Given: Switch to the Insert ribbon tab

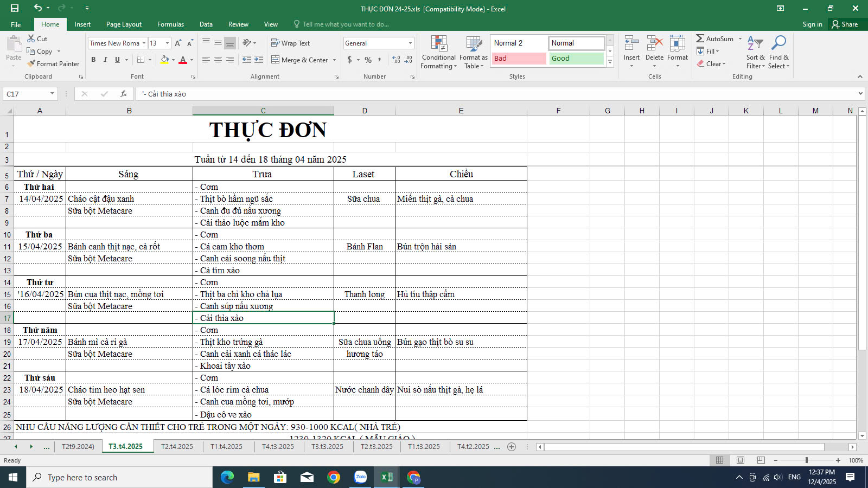Looking at the screenshot, I should click(x=82, y=24).
